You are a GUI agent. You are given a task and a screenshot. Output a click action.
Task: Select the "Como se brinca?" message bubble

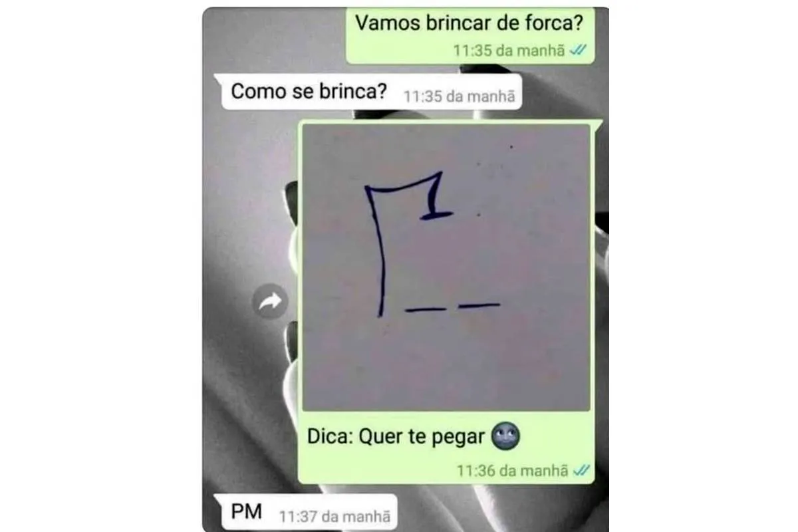[x=368, y=92]
